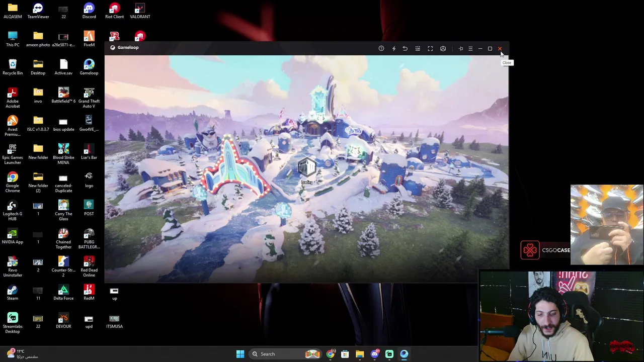Select the Blood Strike MENA shortcut
644x362 pixels.
pyautogui.click(x=63, y=154)
